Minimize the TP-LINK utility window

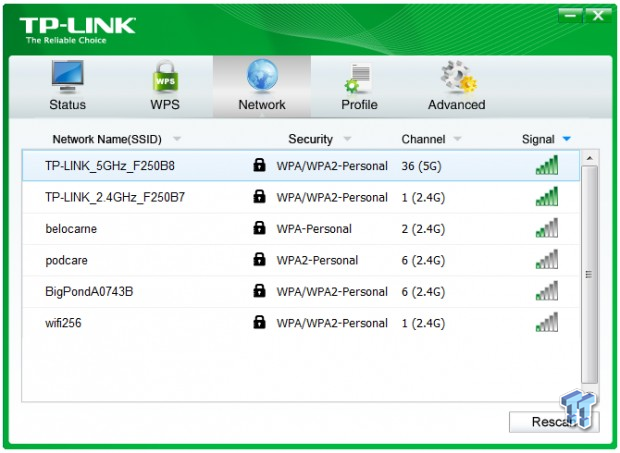(x=570, y=15)
